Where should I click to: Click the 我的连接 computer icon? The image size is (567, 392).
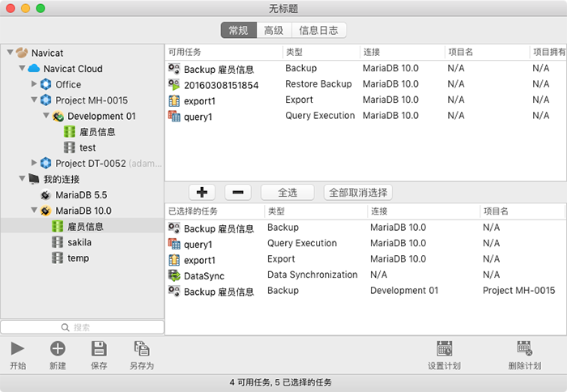pyautogui.click(x=34, y=179)
